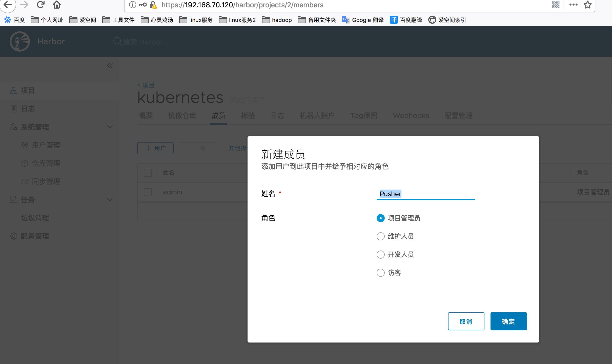The width and height of the screenshot is (612, 364).
Task: Open the Google 翻译 bookmark
Action: coord(362,20)
